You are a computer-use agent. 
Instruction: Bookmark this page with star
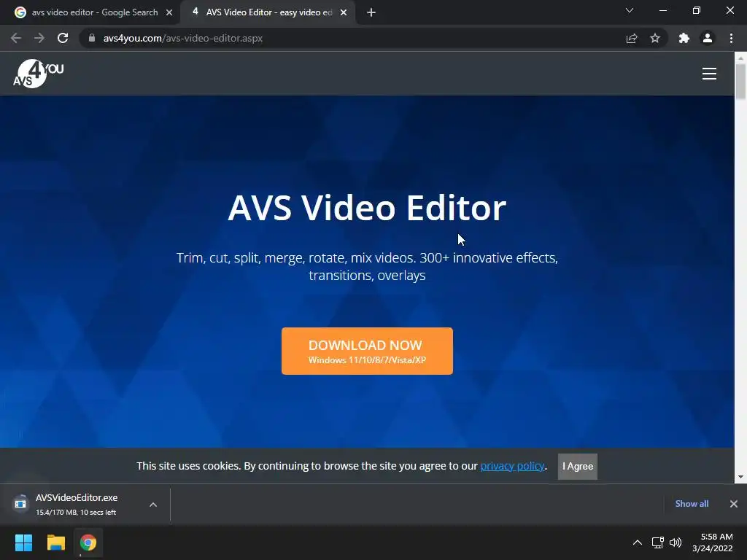(x=655, y=38)
